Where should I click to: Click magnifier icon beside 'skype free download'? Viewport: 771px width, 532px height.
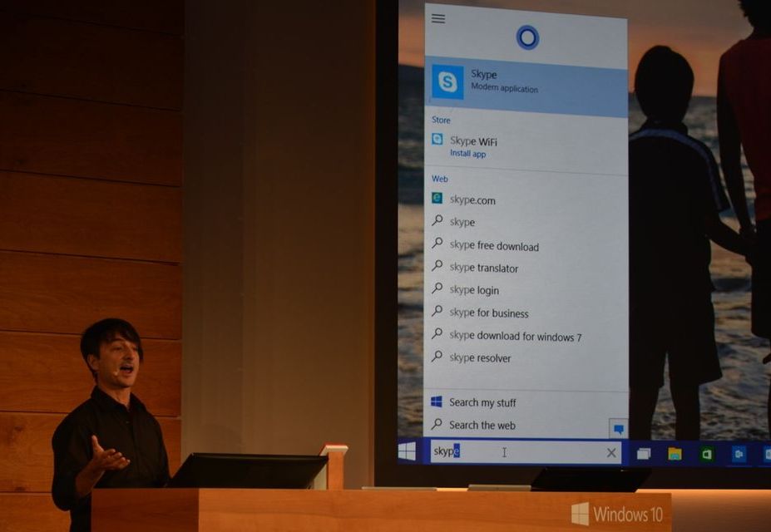(x=437, y=244)
